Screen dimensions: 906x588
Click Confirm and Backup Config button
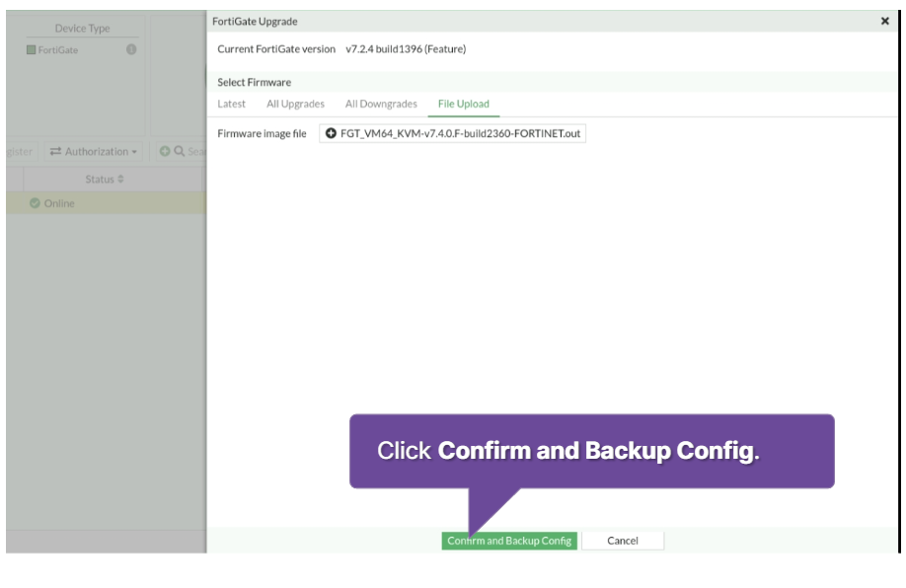click(x=509, y=541)
